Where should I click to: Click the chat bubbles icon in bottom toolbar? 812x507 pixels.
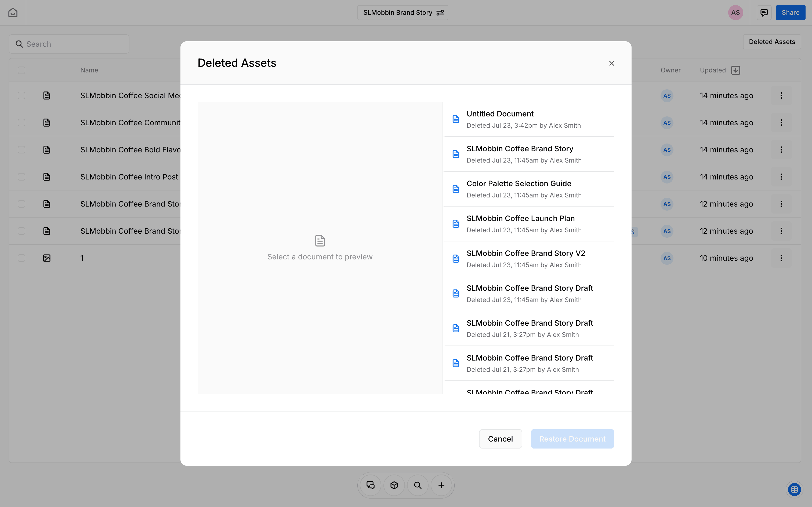click(371, 485)
